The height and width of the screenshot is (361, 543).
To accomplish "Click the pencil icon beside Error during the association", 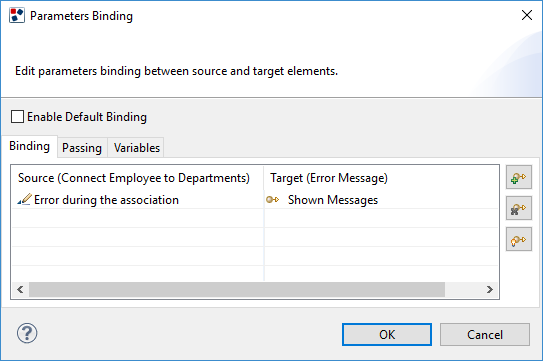I will (x=24, y=200).
